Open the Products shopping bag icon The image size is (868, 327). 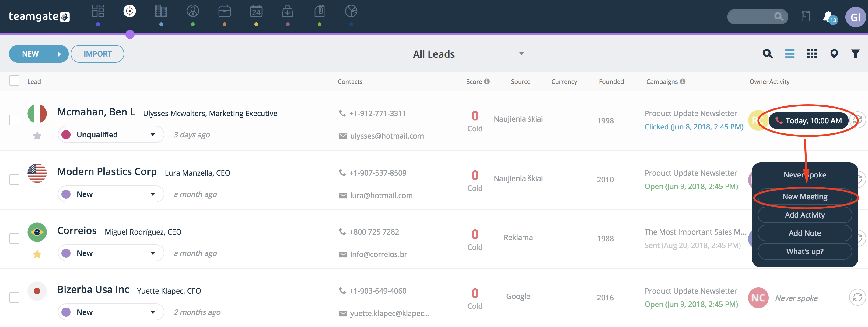tap(287, 11)
